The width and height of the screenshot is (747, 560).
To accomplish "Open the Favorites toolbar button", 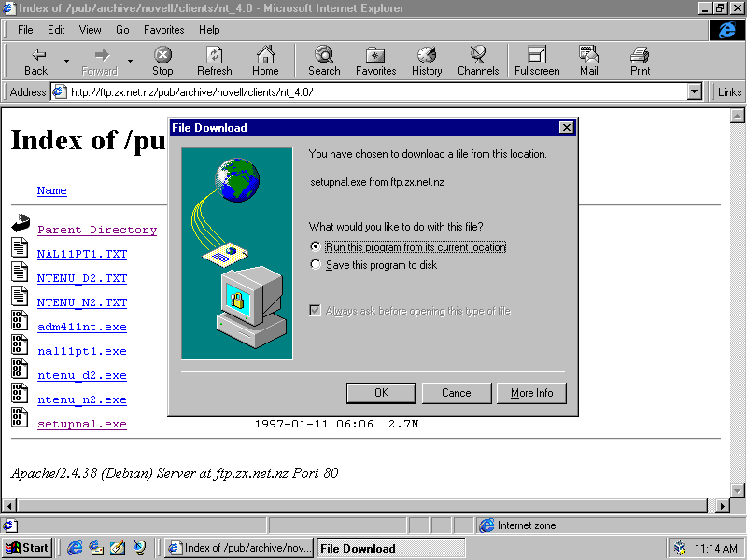I will point(376,61).
